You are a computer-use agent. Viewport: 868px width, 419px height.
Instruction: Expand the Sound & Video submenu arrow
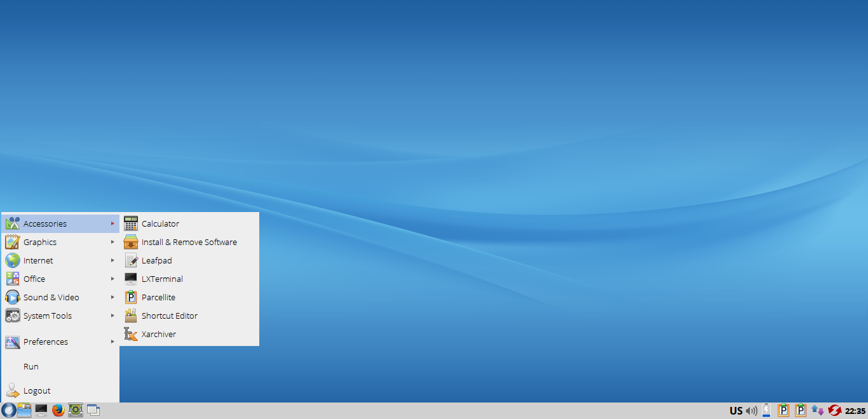coord(112,297)
